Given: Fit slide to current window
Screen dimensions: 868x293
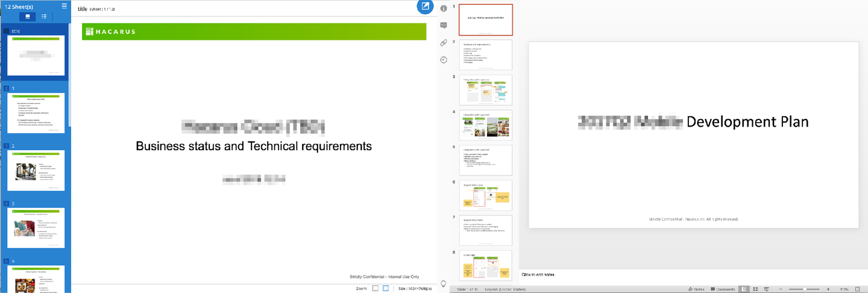Looking at the screenshot, I should coord(858,289).
